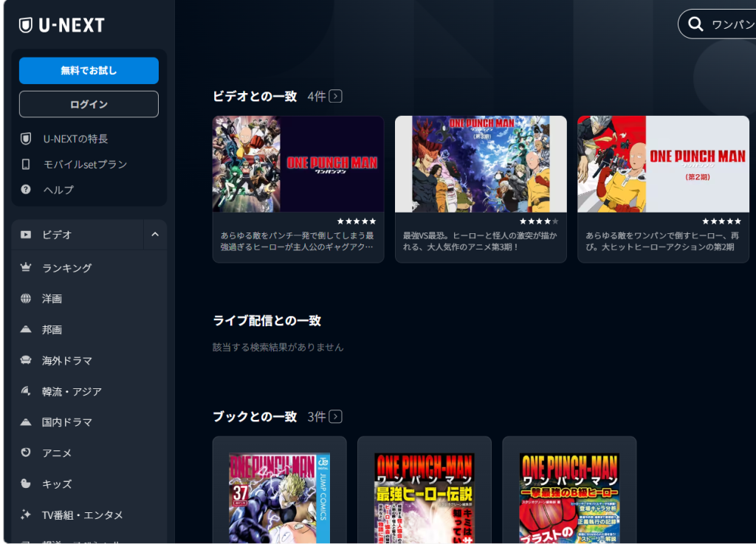756x544 pixels.
Task: Click the ライブ配信との一致 heading
Action: pos(267,320)
